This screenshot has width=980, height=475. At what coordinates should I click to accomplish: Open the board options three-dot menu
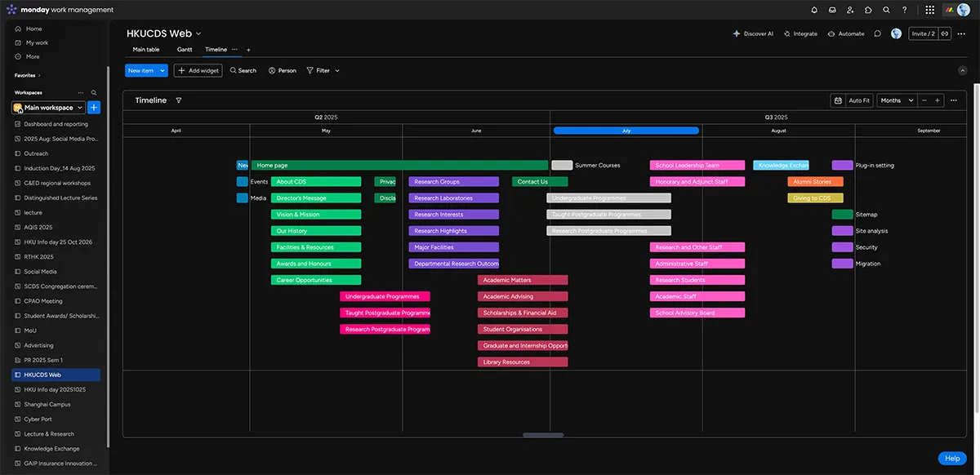pos(961,33)
